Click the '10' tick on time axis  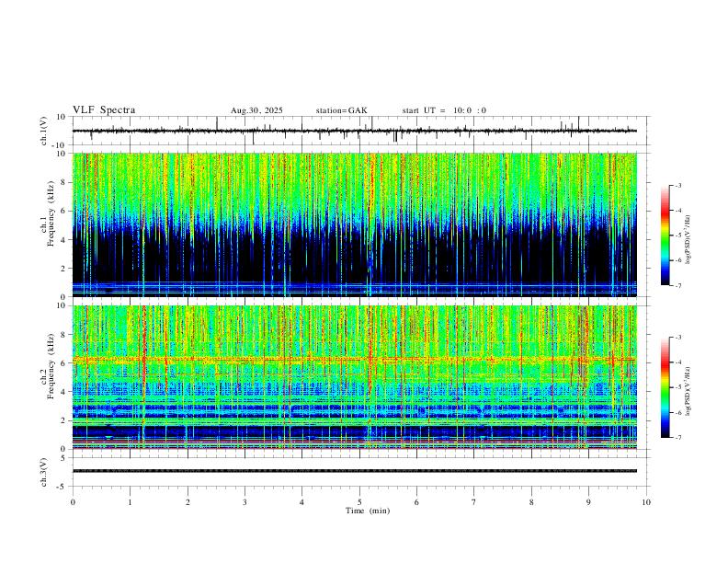646,502
